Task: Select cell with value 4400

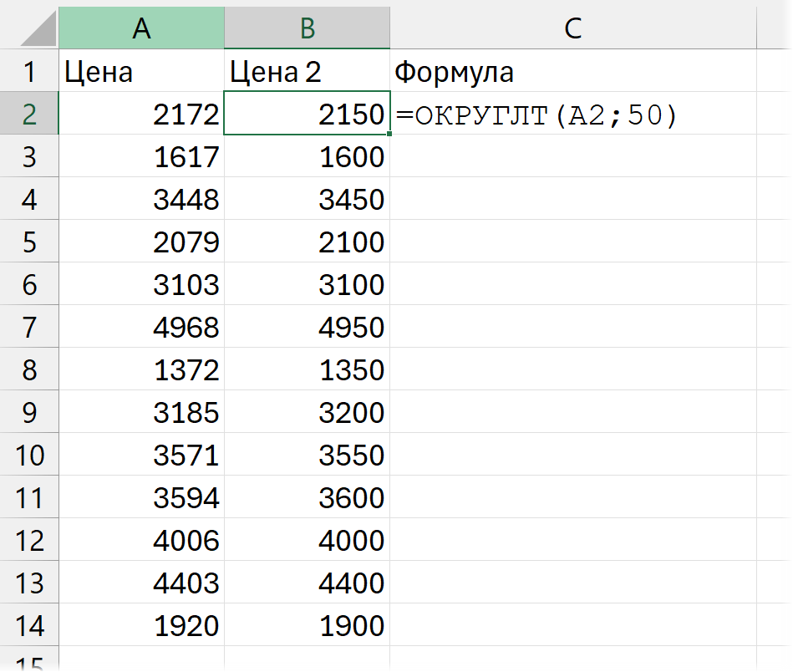Action: point(308,583)
